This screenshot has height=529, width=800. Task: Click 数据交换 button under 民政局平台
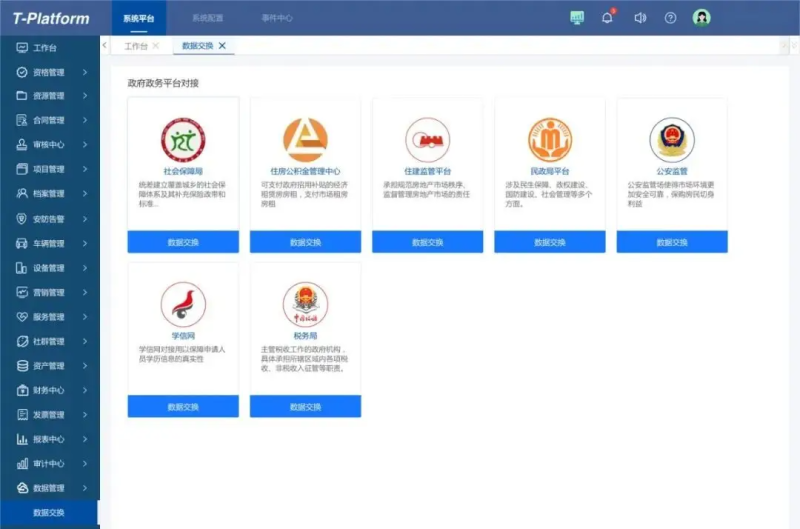(549, 242)
